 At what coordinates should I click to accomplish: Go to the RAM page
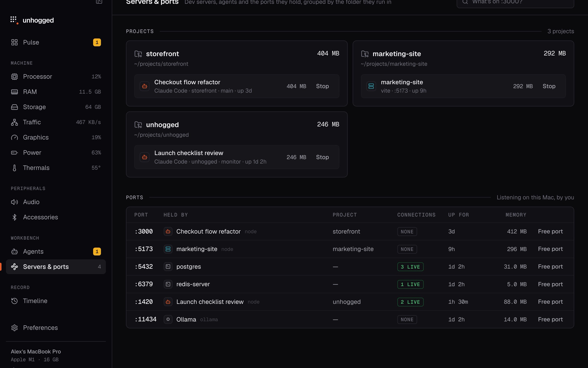click(x=56, y=92)
